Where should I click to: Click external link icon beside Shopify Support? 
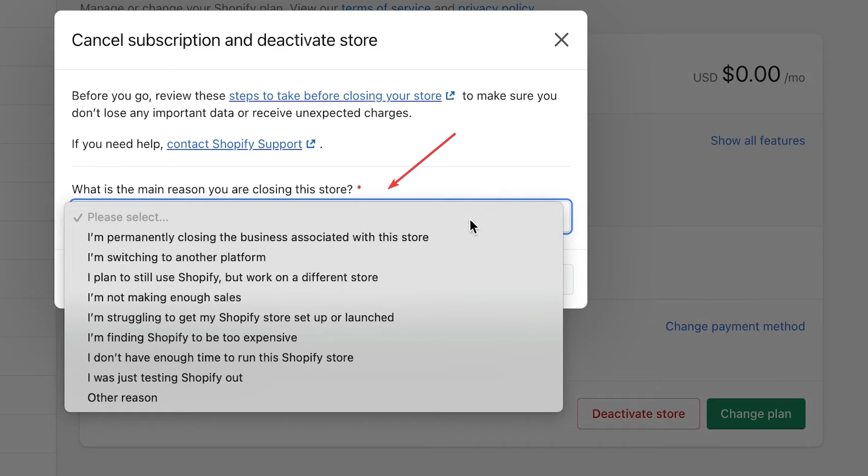(311, 144)
